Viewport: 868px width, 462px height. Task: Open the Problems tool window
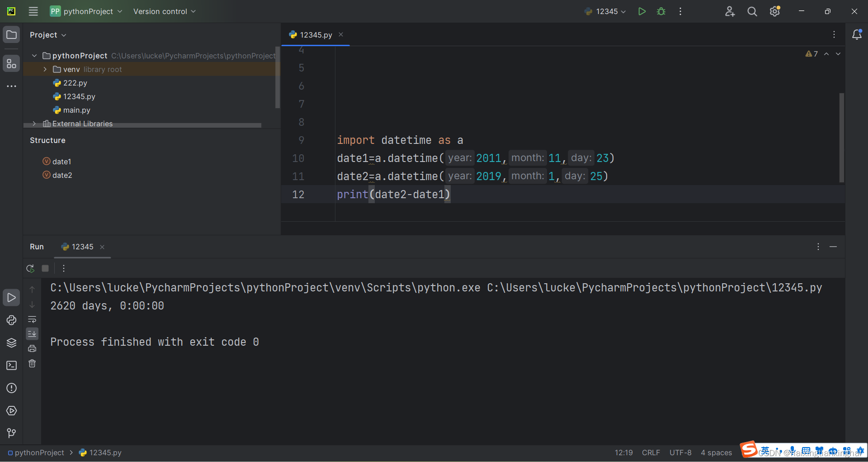[11, 388]
